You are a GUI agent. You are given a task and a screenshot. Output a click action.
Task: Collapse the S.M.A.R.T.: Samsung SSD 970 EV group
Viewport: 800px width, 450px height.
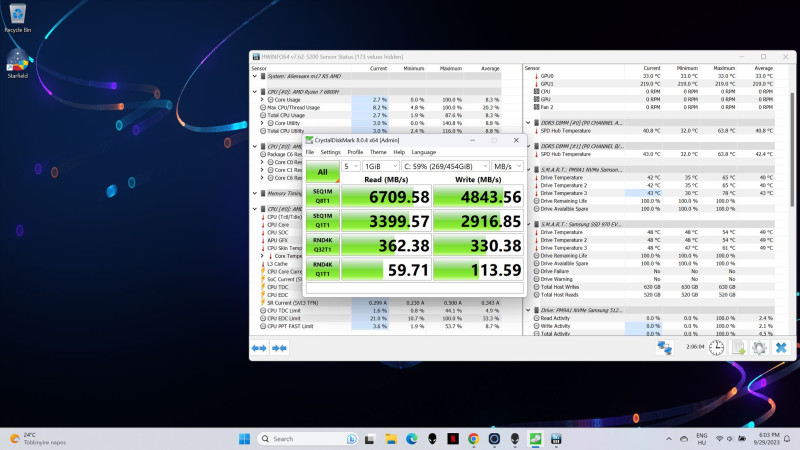(529, 224)
